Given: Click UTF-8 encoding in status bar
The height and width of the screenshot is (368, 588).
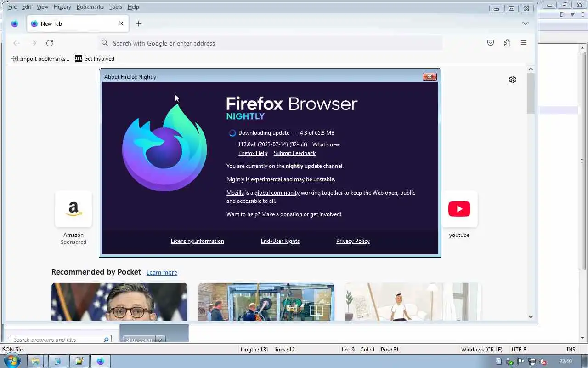Looking at the screenshot, I should coord(519,350).
